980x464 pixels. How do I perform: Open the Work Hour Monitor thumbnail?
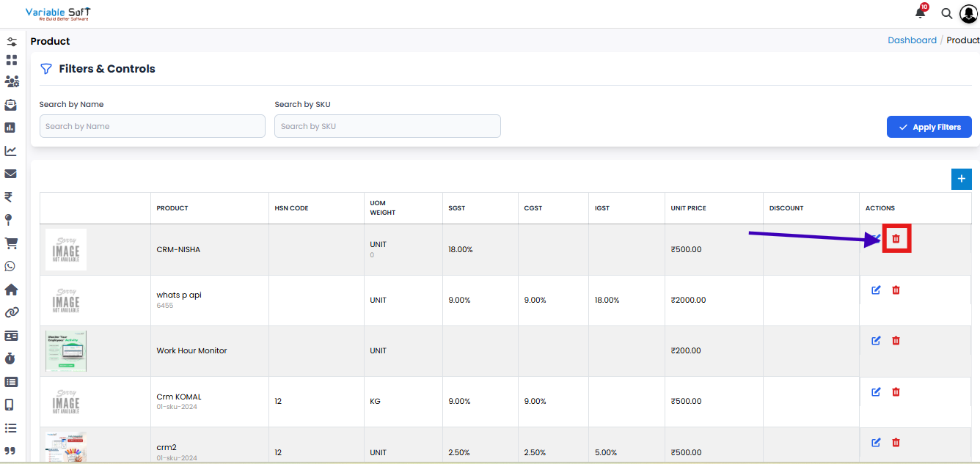66,350
